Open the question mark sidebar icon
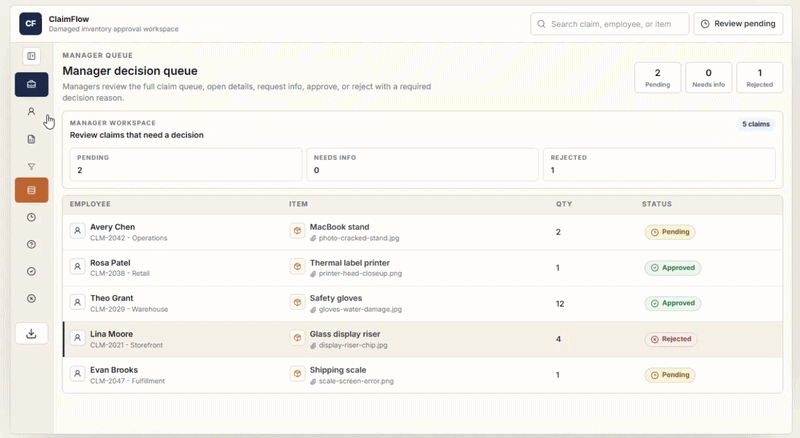The image size is (800, 438). (x=32, y=244)
